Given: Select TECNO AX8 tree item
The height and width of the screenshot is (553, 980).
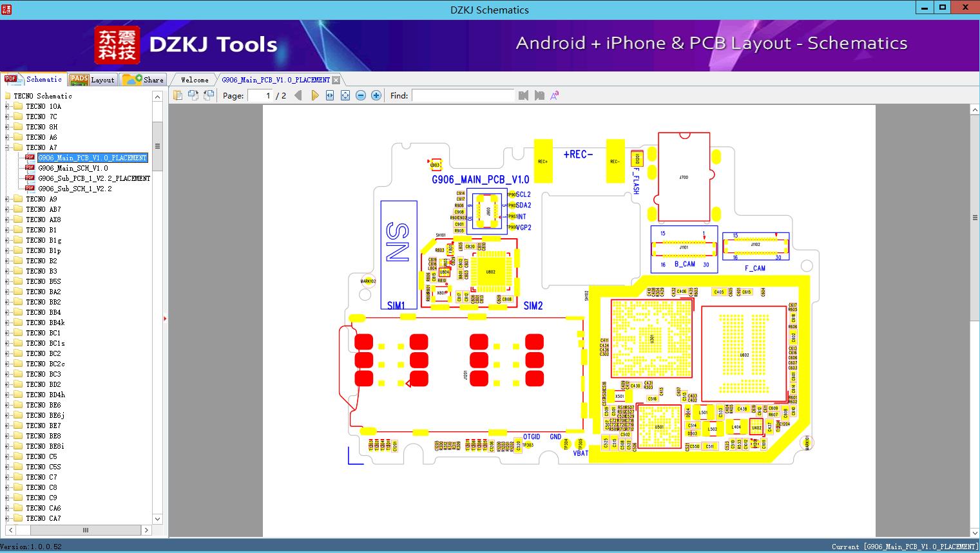Looking at the screenshot, I should [43, 220].
